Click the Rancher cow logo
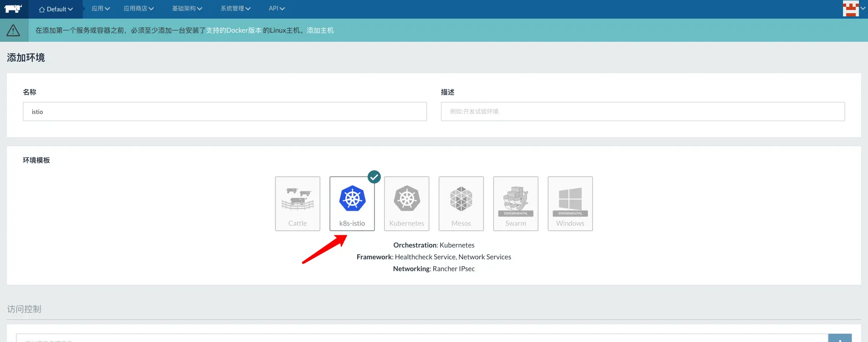The height and width of the screenshot is (342, 868). click(14, 9)
